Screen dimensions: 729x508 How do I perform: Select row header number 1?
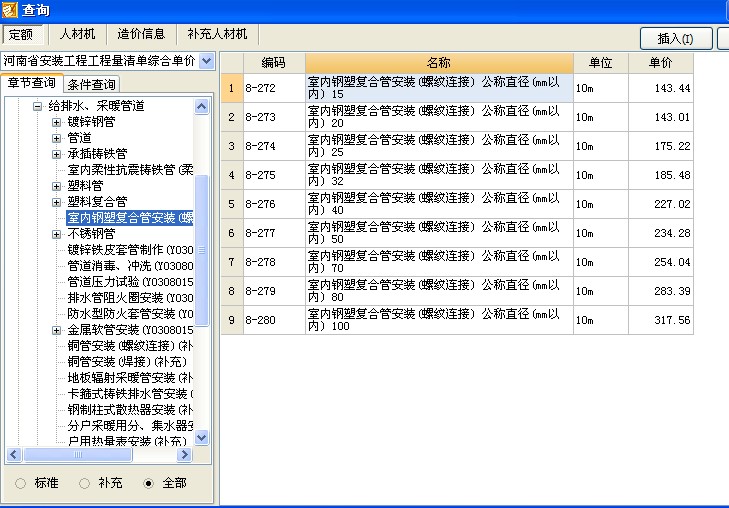232,88
